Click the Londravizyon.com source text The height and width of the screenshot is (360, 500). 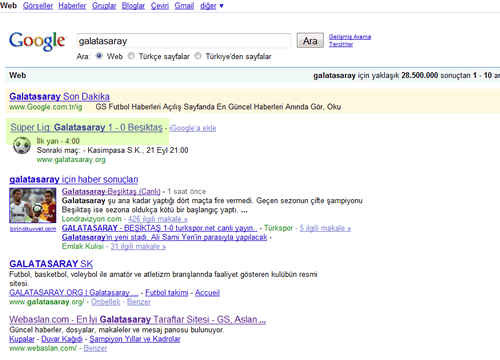pos(92,219)
